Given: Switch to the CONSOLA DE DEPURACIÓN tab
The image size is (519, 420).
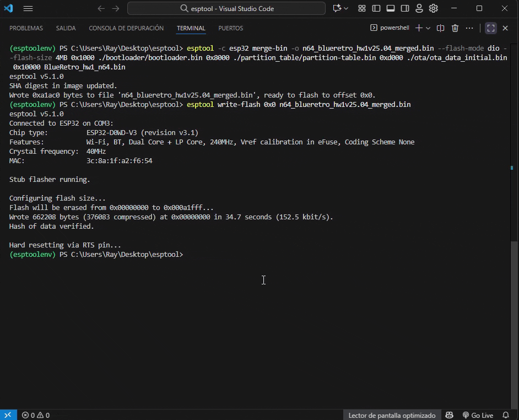Looking at the screenshot, I should coord(126,28).
